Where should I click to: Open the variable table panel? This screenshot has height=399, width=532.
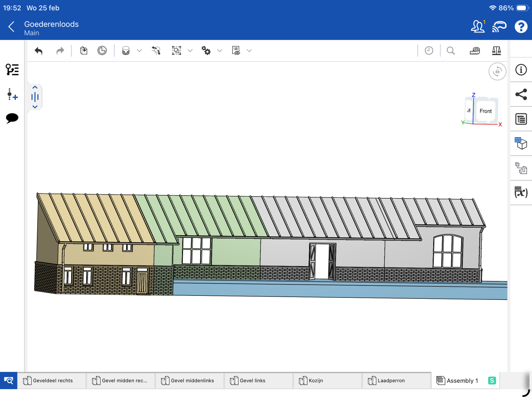pos(521,192)
